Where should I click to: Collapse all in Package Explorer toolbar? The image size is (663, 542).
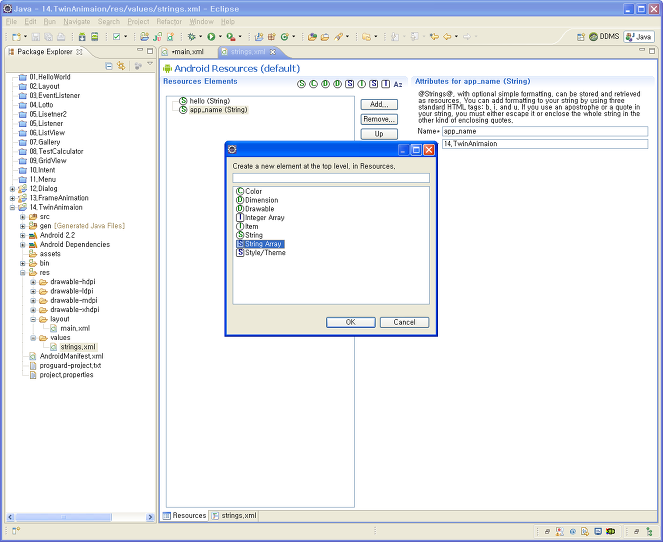pos(109,66)
